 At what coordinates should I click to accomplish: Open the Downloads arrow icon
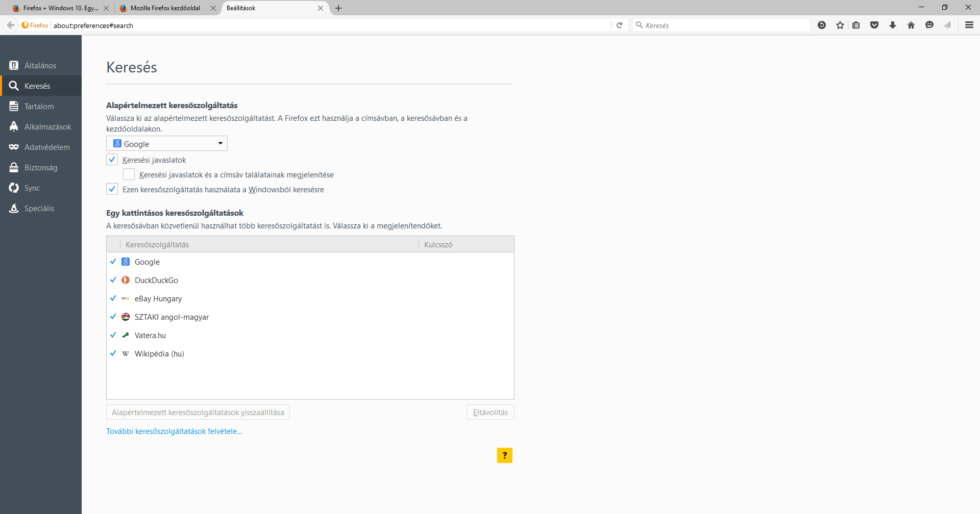(893, 25)
